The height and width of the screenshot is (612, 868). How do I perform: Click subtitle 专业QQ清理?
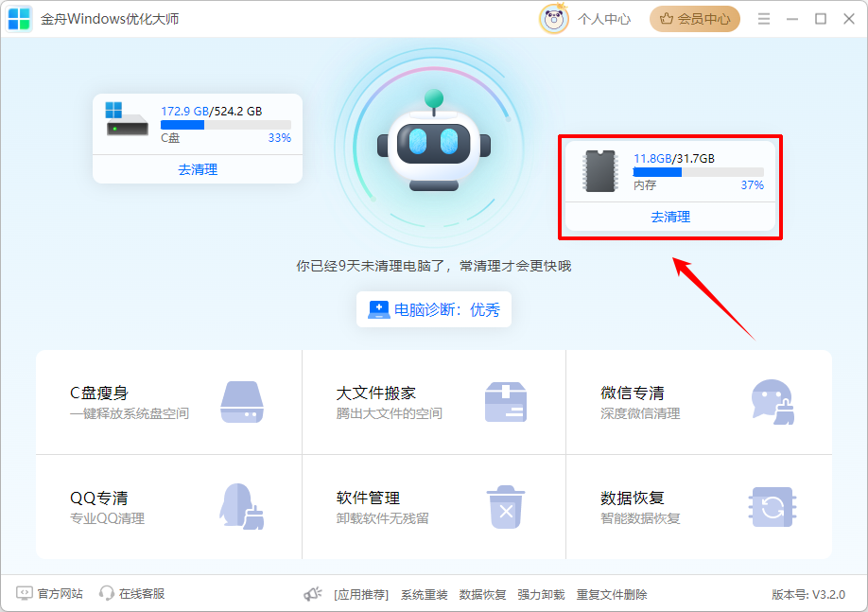coord(108,518)
